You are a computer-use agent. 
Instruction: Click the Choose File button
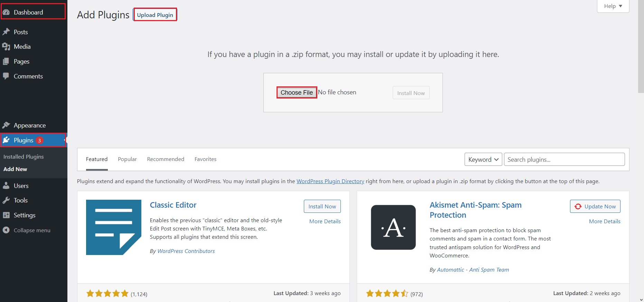pos(297,93)
